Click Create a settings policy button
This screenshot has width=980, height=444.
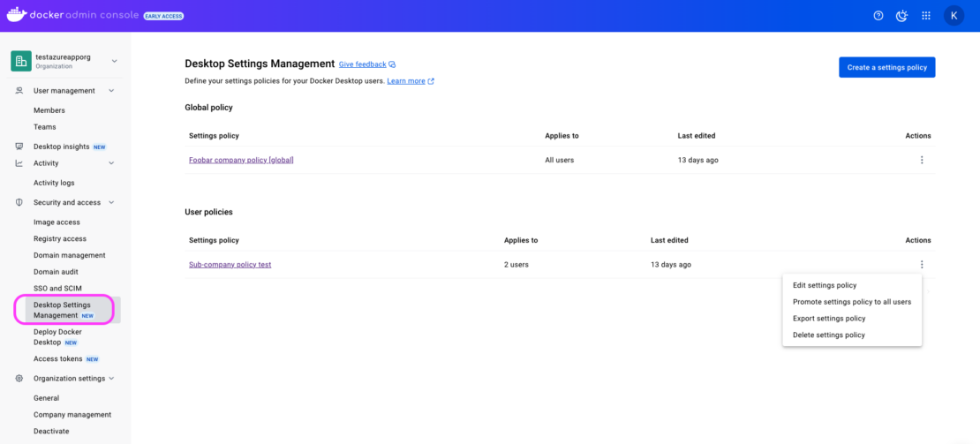tap(886, 67)
